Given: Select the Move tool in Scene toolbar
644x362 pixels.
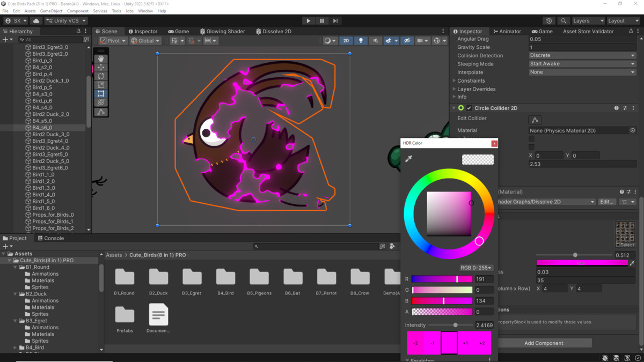Looking at the screenshot, I should pos(101,68).
